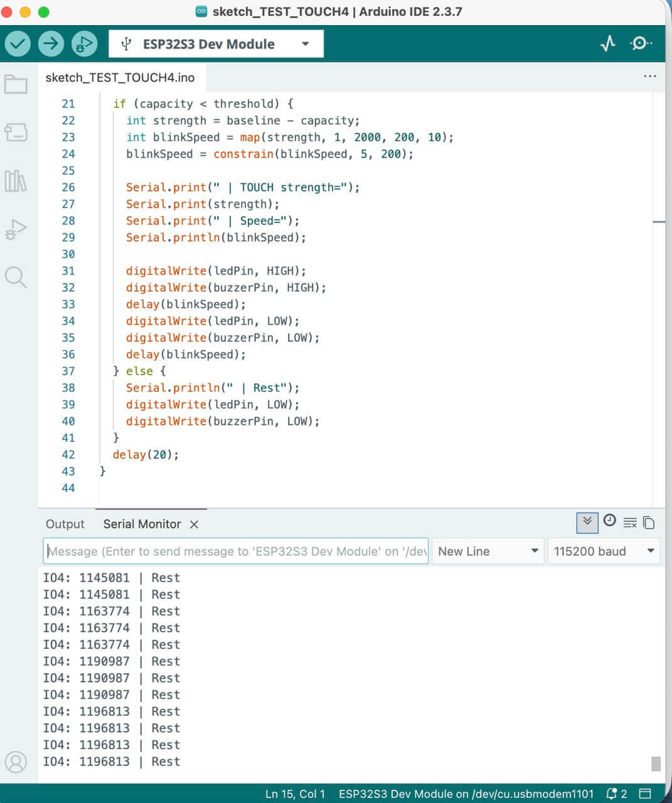The width and height of the screenshot is (672, 803).
Task: Click the '} else {' code line
Action: pyautogui.click(x=139, y=371)
